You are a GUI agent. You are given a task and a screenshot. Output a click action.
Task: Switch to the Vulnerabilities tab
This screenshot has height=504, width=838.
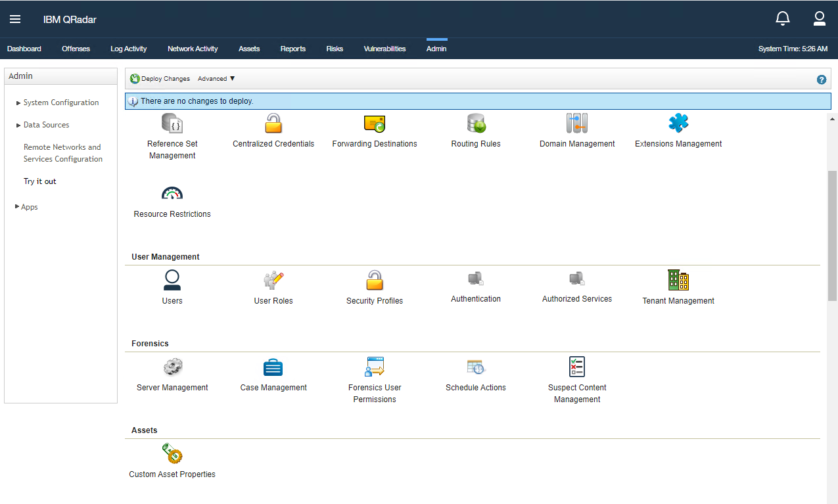384,49
